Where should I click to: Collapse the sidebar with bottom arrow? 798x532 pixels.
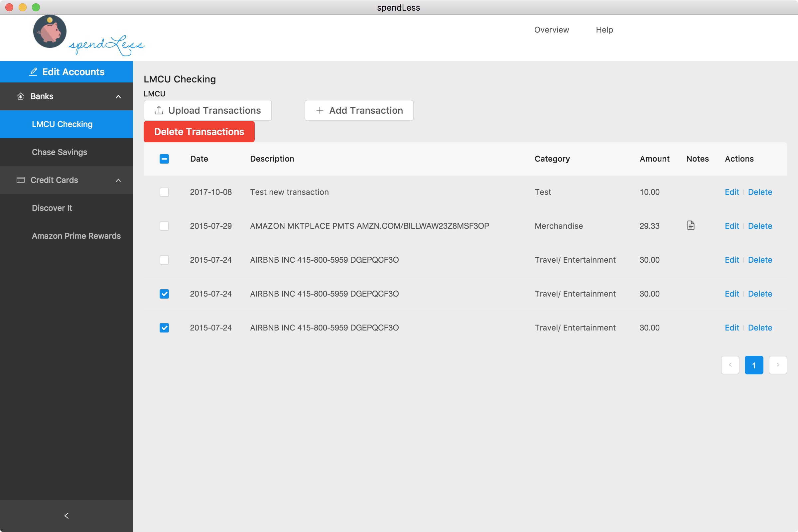pos(66,515)
